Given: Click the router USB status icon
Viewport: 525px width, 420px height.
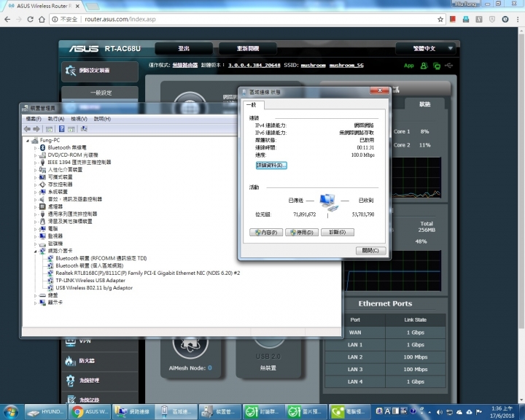Looking at the screenshot, I should (x=449, y=66).
